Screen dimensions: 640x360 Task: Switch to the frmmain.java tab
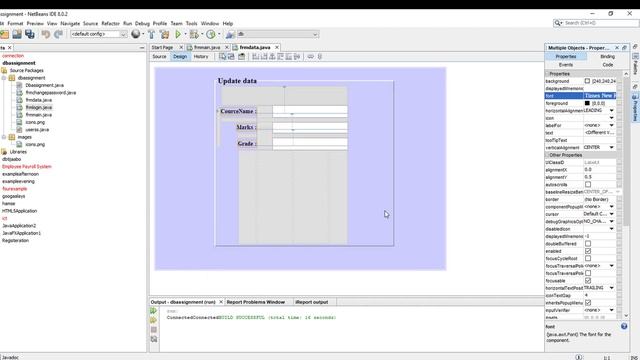point(207,48)
